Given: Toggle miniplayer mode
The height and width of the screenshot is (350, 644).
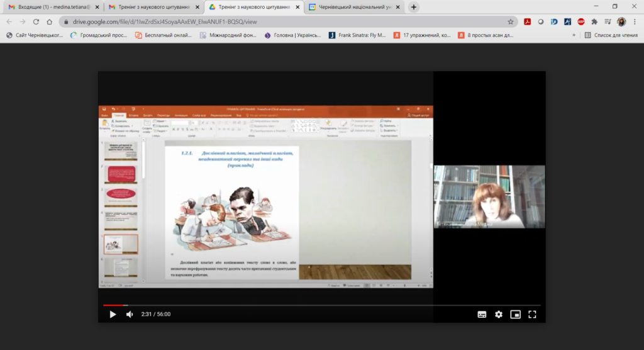Looking at the screenshot, I should pyautogui.click(x=516, y=315).
